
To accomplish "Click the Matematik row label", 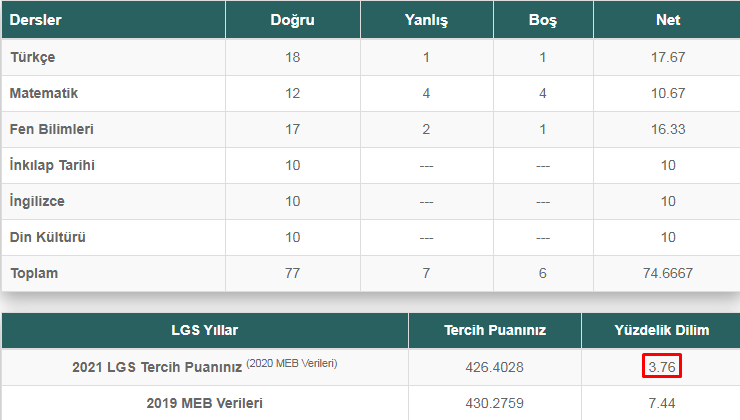I will [44, 93].
